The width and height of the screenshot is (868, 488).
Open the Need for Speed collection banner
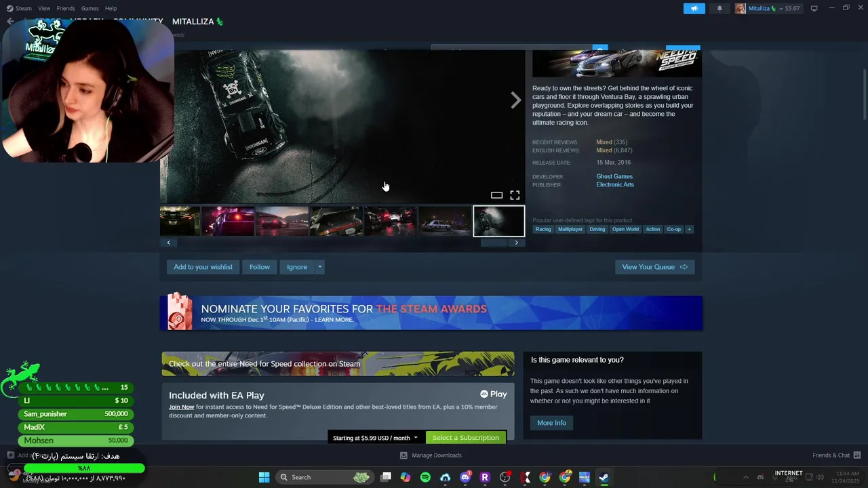pyautogui.click(x=338, y=364)
